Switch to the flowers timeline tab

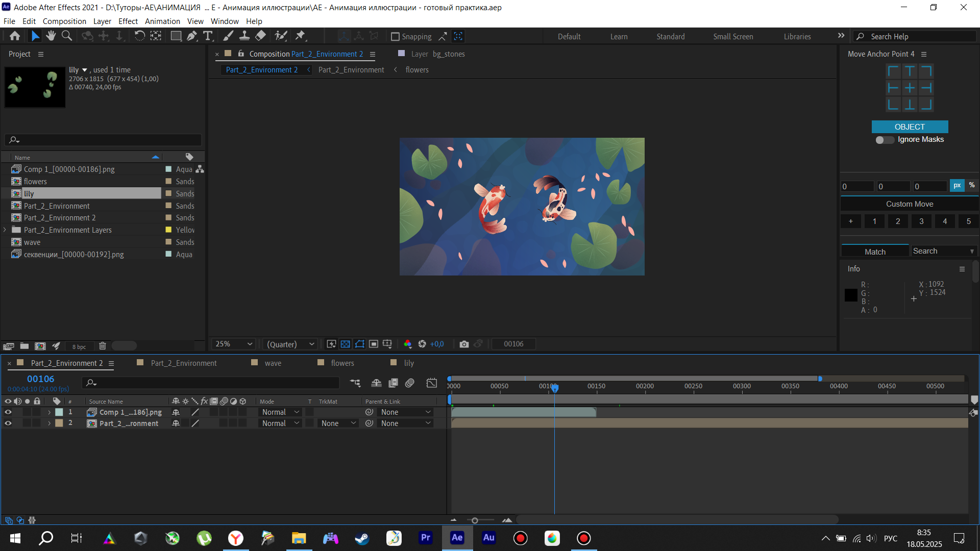point(342,363)
